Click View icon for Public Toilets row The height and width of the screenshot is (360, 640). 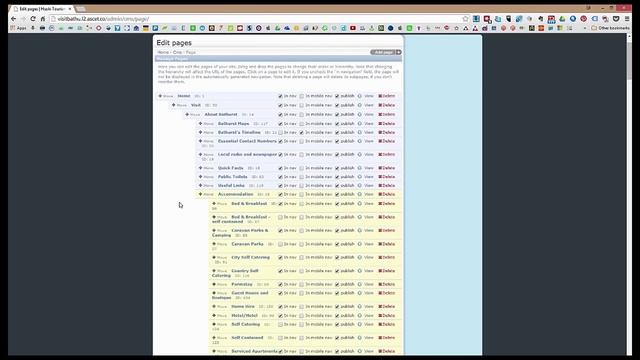click(x=360, y=177)
